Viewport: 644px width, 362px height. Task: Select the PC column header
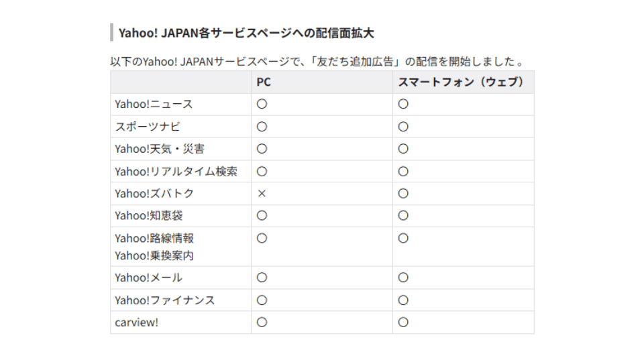pos(264,82)
